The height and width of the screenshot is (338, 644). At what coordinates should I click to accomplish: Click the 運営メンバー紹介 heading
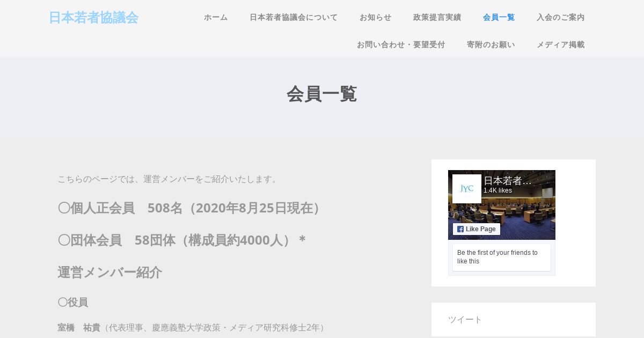pos(109,272)
